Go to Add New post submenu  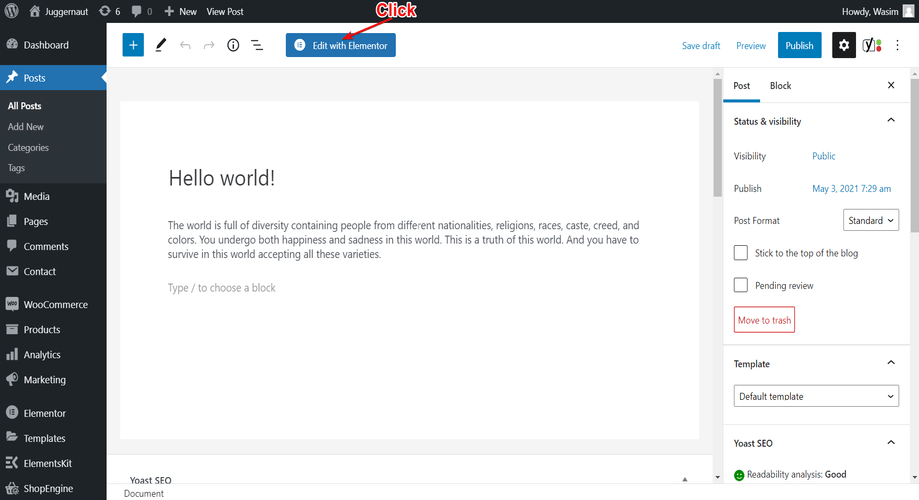pyautogui.click(x=26, y=127)
